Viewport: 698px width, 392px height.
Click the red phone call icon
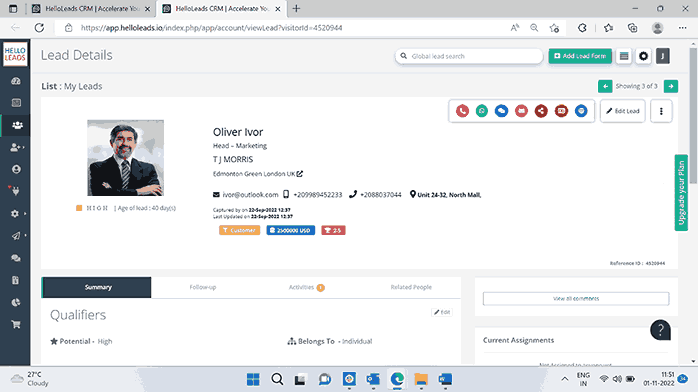click(462, 111)
